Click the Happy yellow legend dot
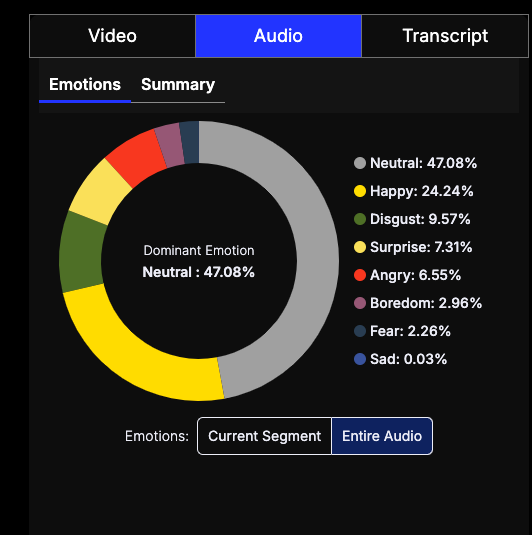The image size is (532, 535). point(360,191)
